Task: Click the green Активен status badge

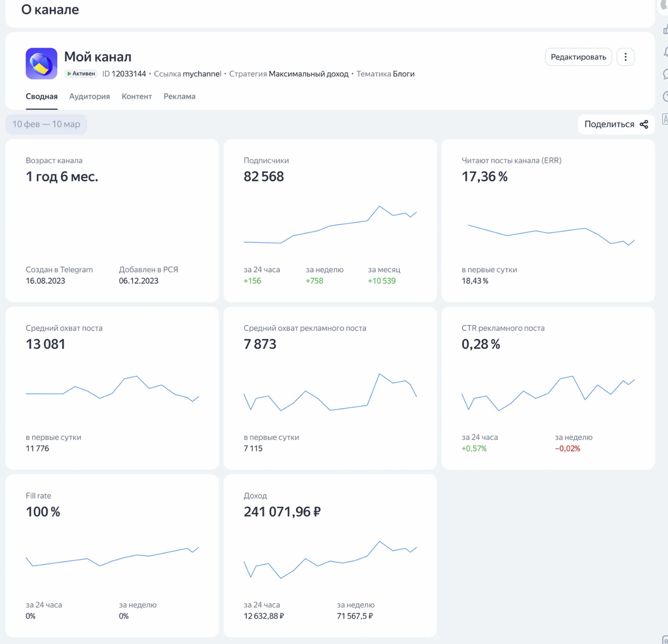Action: pos(81,73)
